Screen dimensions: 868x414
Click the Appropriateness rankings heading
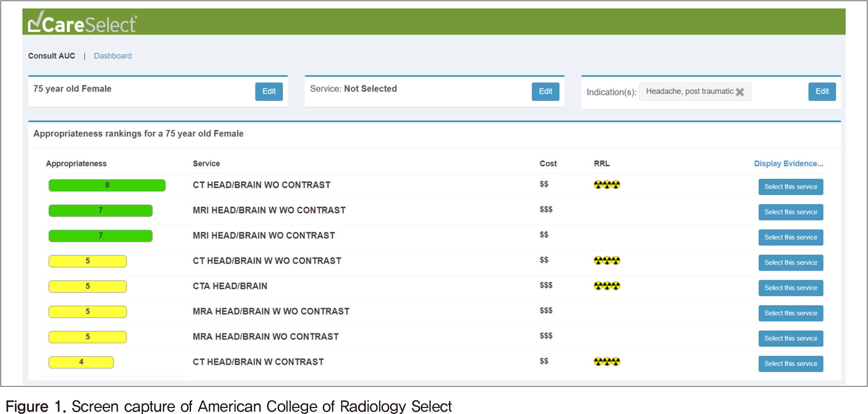(x=138, y=133)
